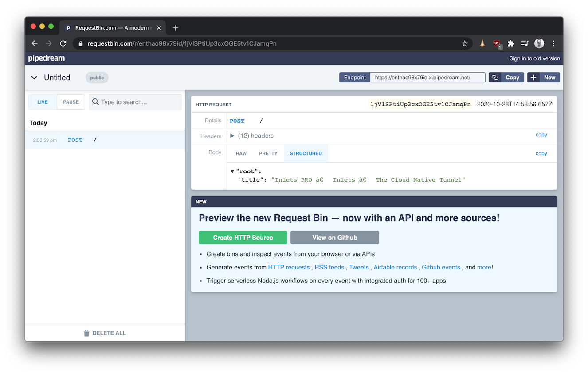Screen dimensions: 588x374
Task: Expand the (12) headers disclosure triangle
Action: click(232, 136)
